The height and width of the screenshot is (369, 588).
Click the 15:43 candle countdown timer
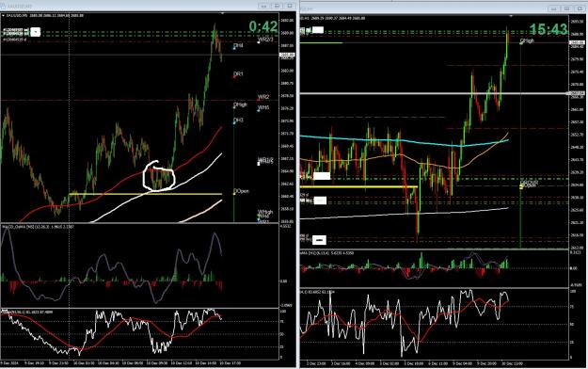click(548, 29)
